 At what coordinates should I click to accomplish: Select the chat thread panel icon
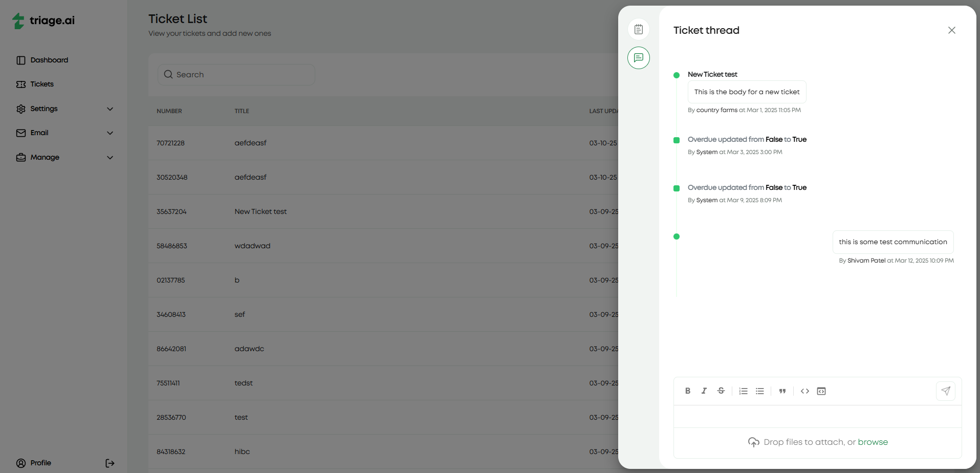click(x=639, y=58)
